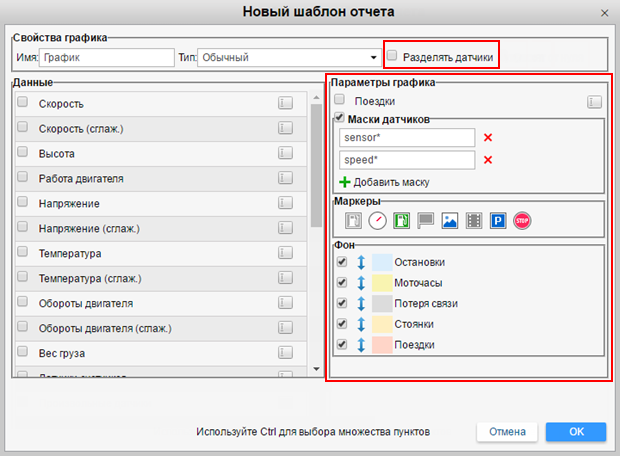Click the Отмена button

tap(507, 432)
